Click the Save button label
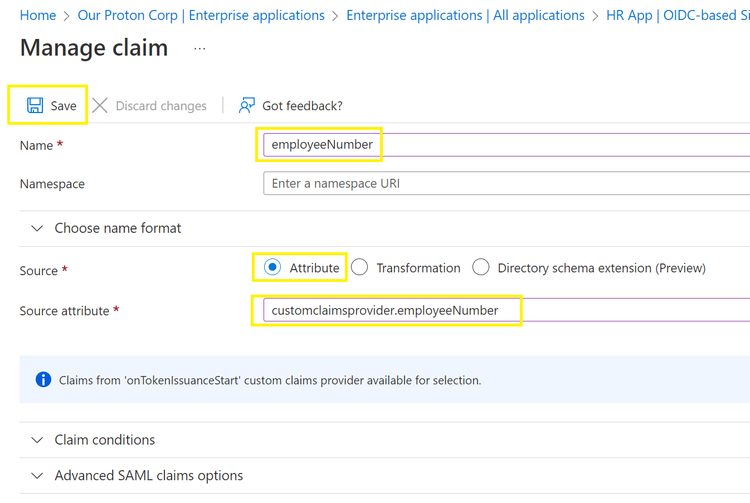750x503 pixels. pyautogui.click(x=63, y=105)
